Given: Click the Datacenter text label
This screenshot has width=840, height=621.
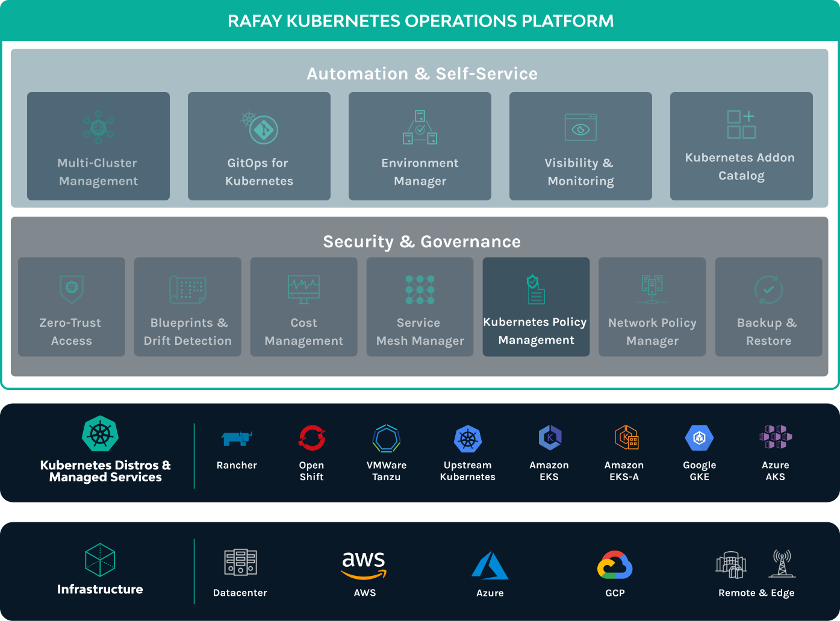Looking at the screenshot, I should pyautogui.click(x=240, y=593).
